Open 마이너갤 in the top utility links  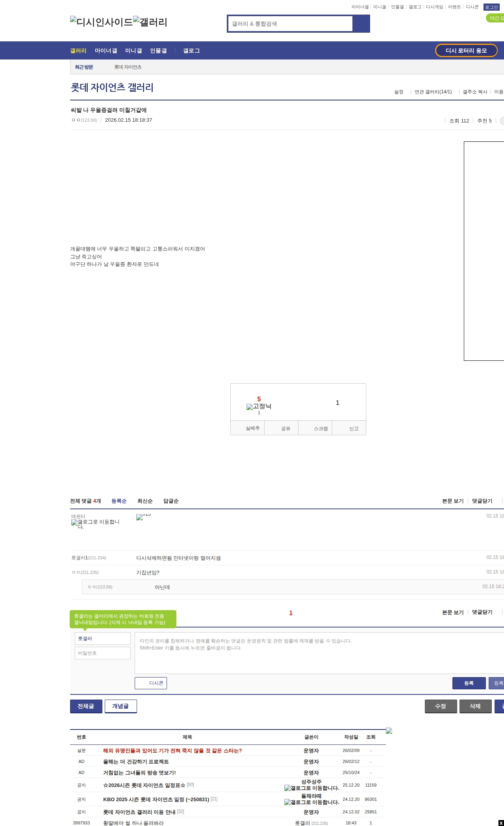[360, 7]
